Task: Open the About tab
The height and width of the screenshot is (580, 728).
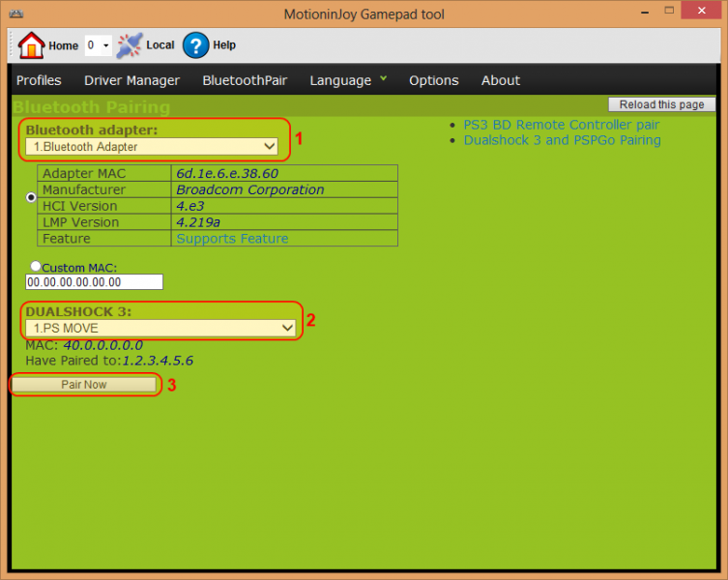Action: click(x=501, y=80)
